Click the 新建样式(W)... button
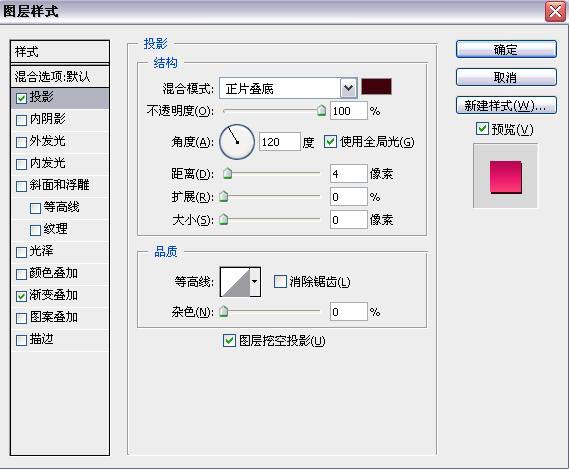569x470 pixels. click(506, 106)
